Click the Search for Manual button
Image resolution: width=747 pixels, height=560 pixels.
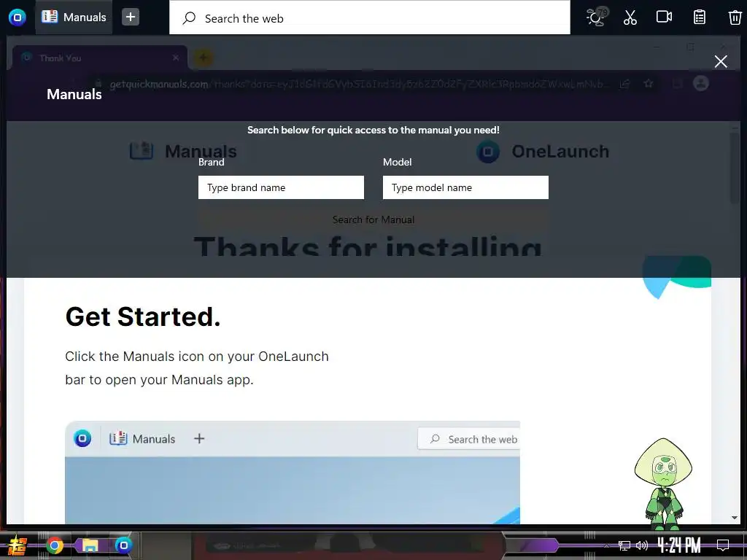coord(373,219)
